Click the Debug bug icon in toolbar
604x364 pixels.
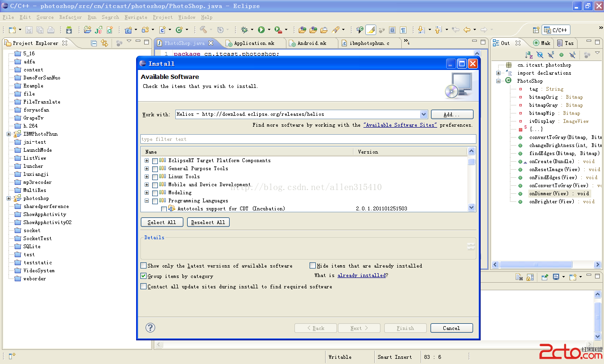pyautogui.click(x=244, y=30)
